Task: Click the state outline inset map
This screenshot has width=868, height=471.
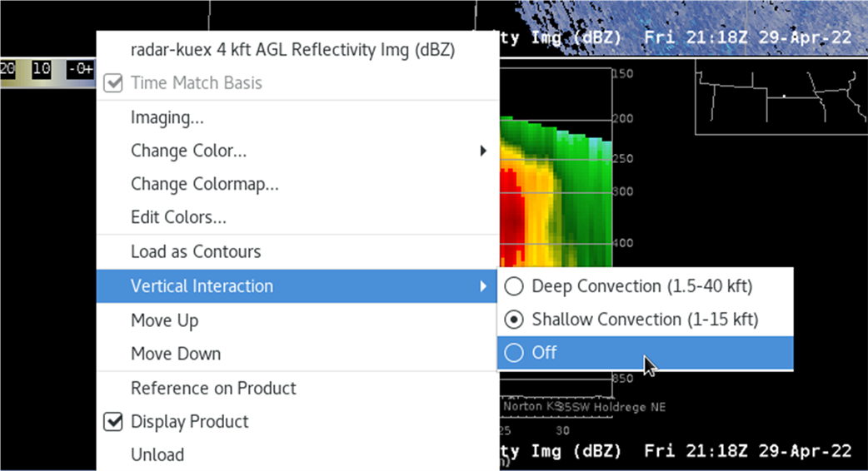Action: (781, 97)
